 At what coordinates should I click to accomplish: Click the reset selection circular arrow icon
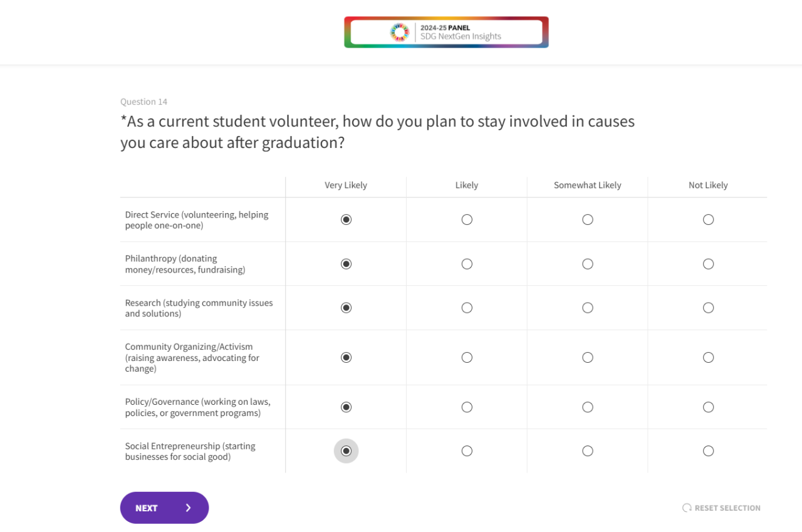687,508
